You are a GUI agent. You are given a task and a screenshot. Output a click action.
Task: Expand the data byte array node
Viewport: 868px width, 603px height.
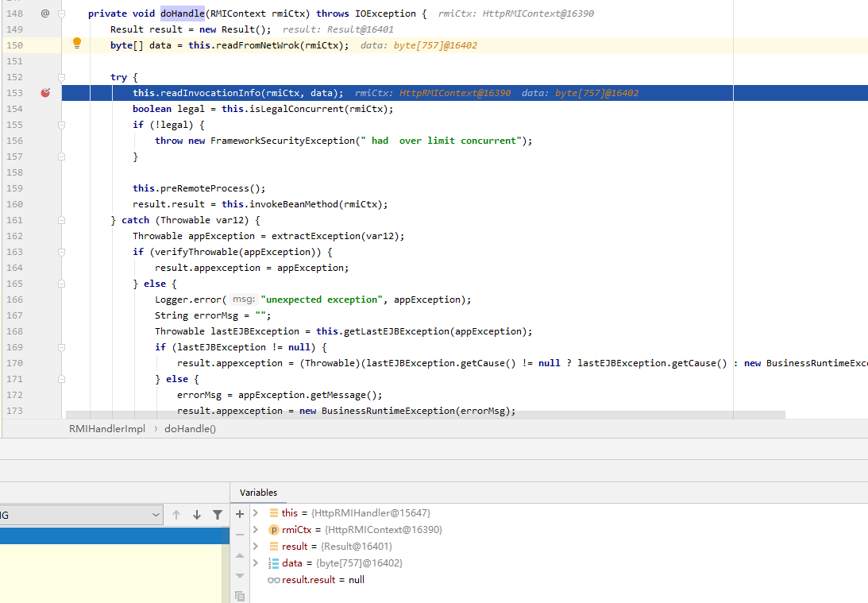point(256,563)
